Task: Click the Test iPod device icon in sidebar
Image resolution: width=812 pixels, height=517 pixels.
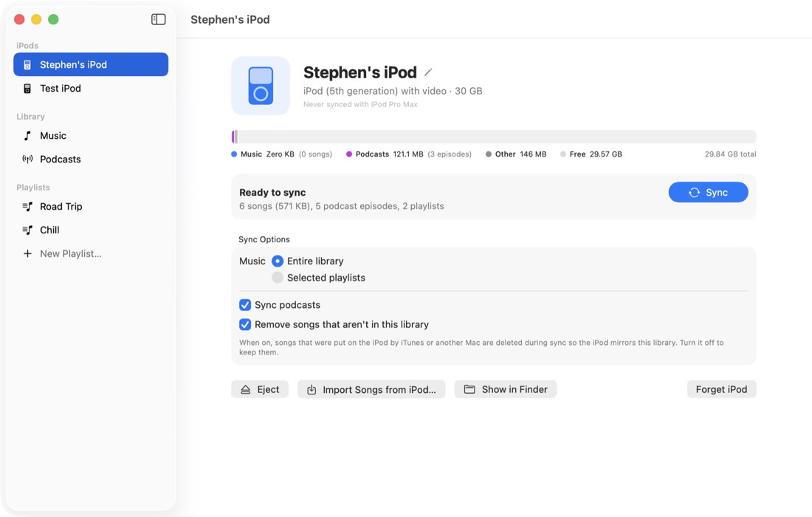Action: click(x=27, y=89)
